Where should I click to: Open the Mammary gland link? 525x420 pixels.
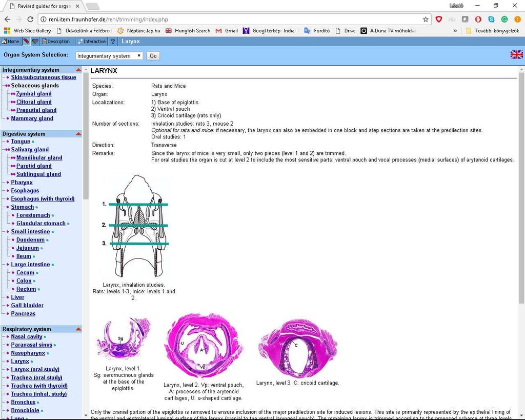tap(32, 118)
